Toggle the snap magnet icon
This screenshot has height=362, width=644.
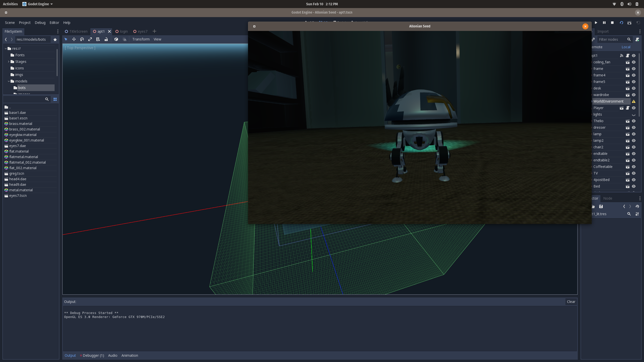click(124, 39)
